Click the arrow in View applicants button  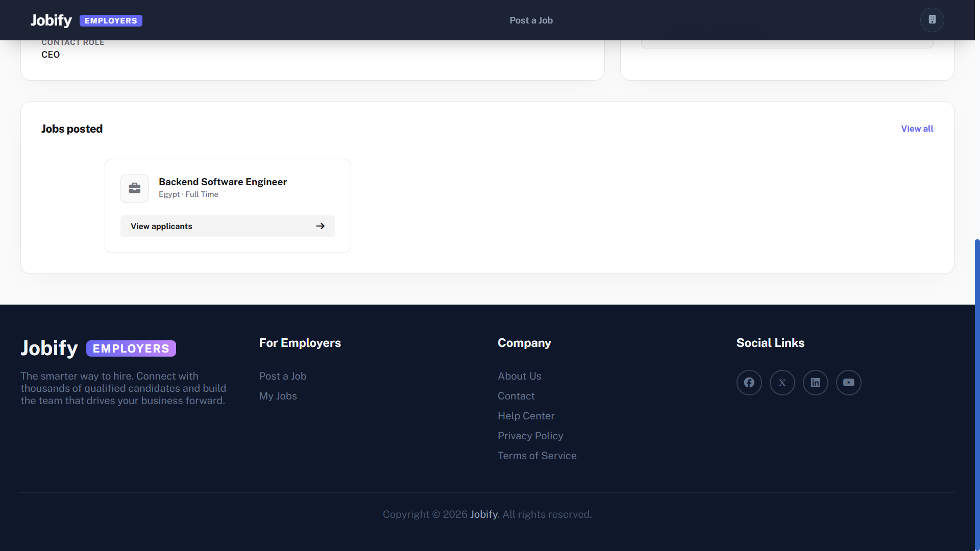321,226
